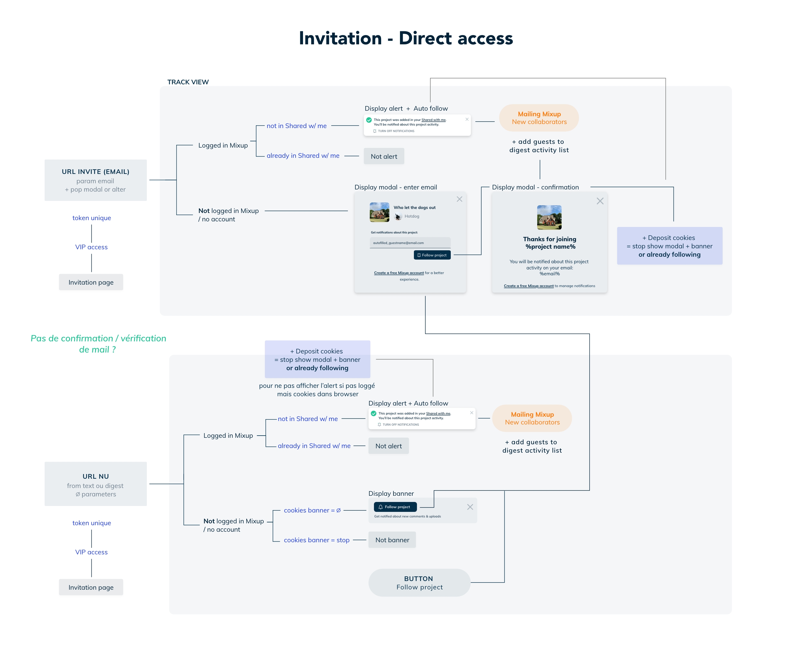812x661 pixels.
Task: Click upper 'VIP access' label
Action: pos(91,247)
